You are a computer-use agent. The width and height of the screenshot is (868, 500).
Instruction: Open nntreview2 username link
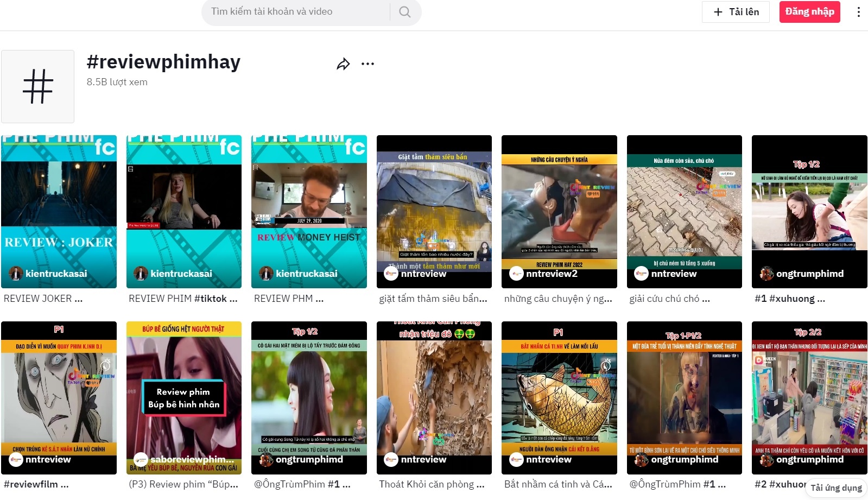[552, 274]
